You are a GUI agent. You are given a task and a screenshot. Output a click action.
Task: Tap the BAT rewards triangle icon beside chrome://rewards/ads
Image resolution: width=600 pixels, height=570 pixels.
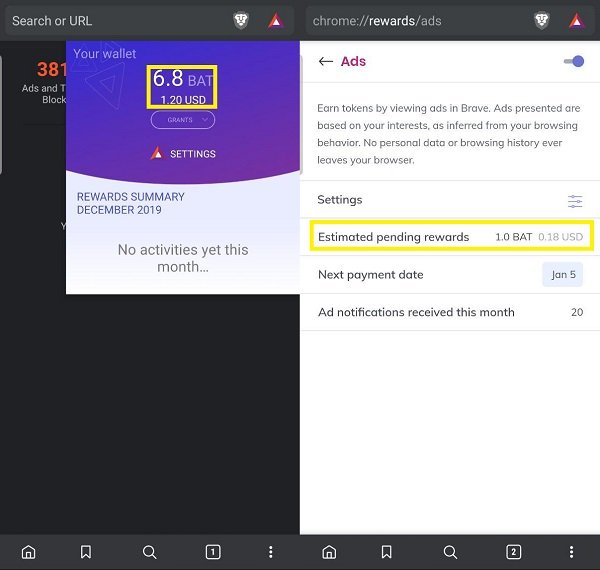tap(577, 21)
